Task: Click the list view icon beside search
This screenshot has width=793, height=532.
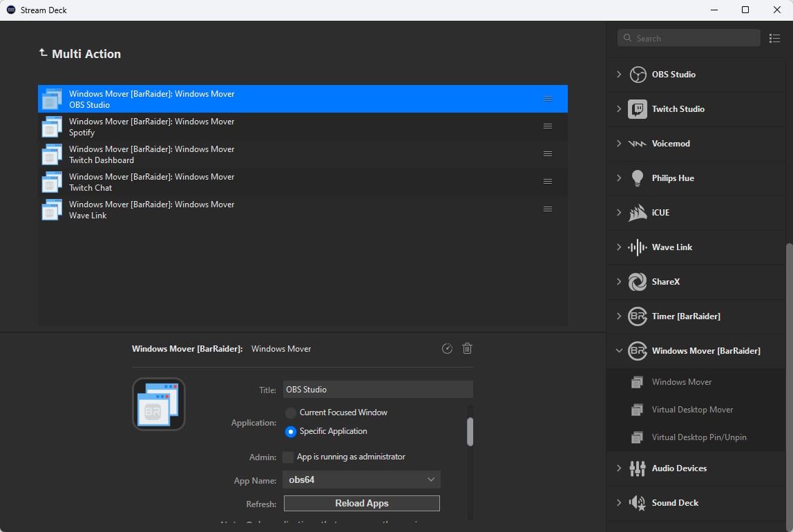Action: click(x=774, y=39)
